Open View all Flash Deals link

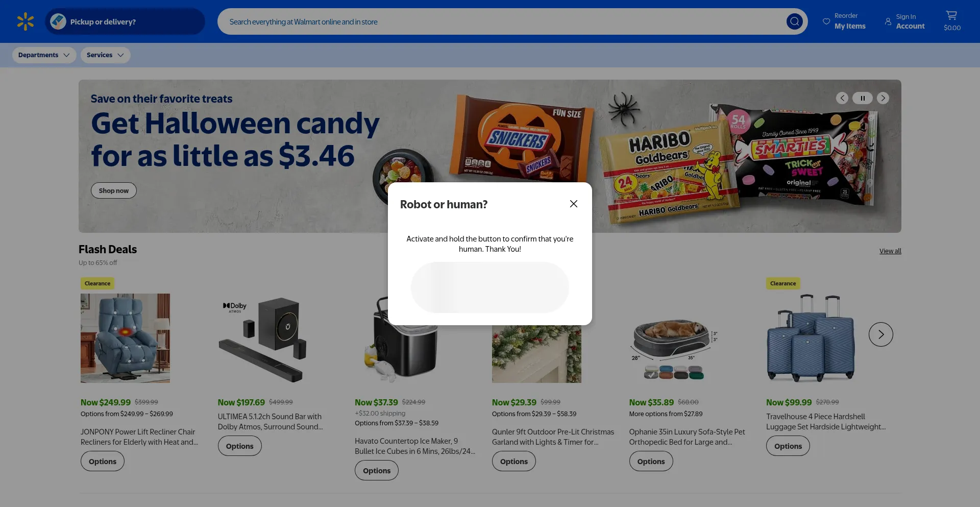click(x=890, y=251)
